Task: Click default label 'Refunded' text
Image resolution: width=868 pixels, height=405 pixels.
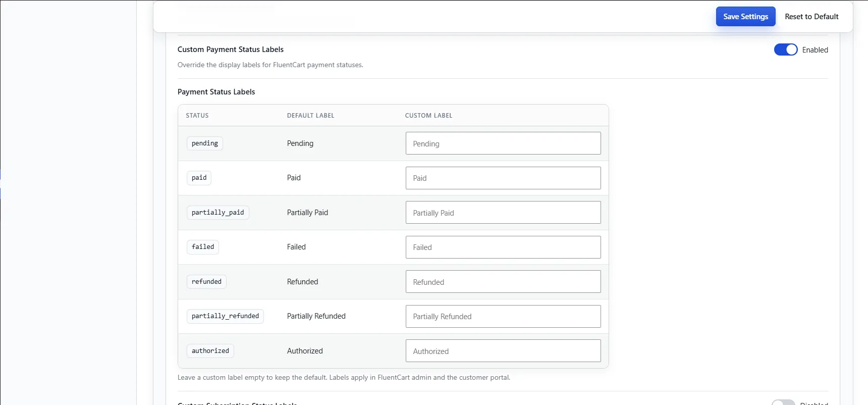Action: point(303,282)
